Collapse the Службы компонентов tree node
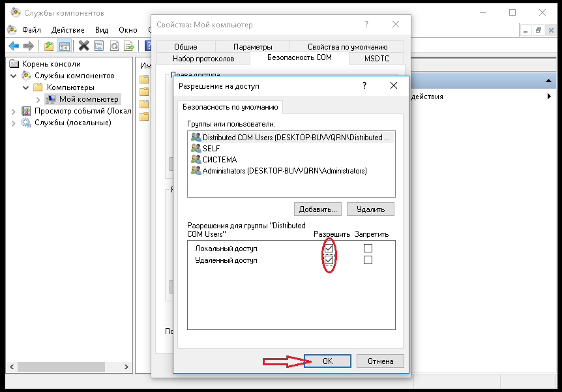Image resolution: width=562 pixels, height=392 pixels. click(14, 76)
